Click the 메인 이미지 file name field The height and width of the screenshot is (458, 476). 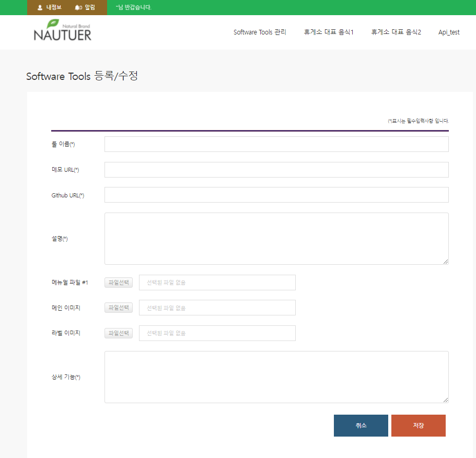217,308
